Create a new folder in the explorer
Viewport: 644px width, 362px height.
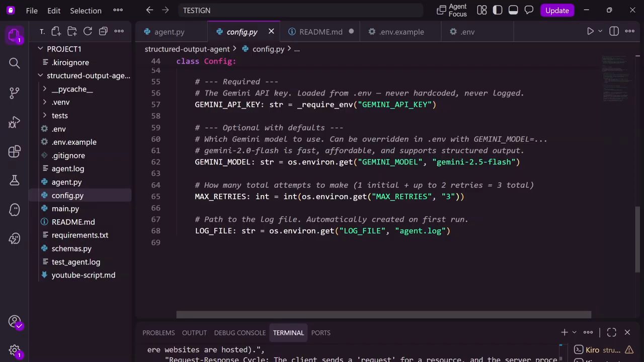72,31
